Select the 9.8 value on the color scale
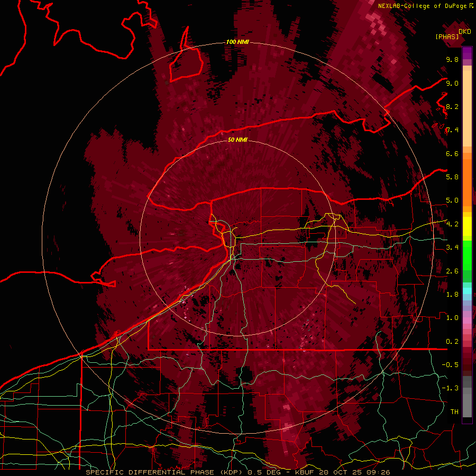The width and height of the screenshot is (476, 476). coord(452,59)
